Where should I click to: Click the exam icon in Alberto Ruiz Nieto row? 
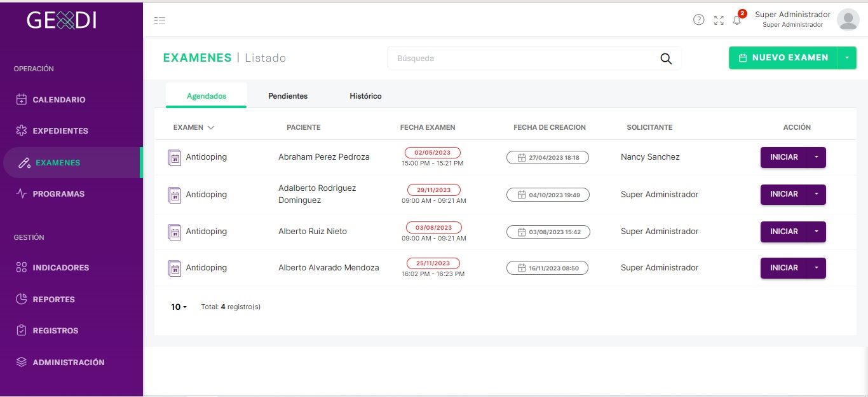[174, 232]
